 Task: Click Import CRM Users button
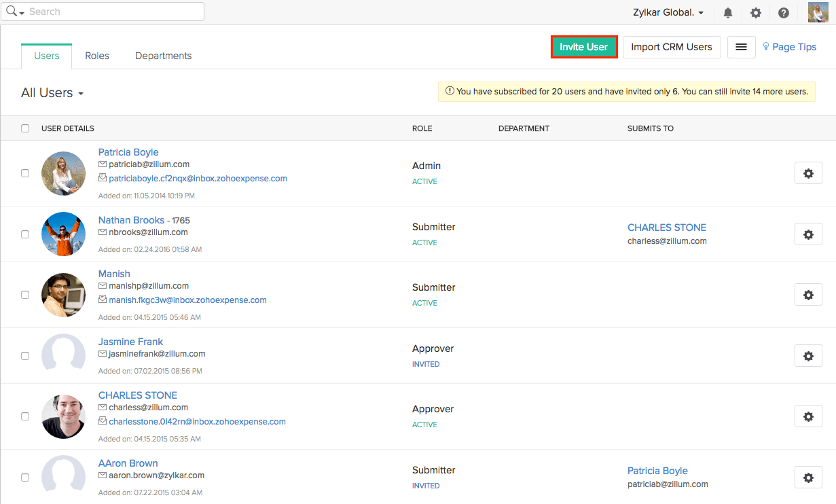coord(672,47)
